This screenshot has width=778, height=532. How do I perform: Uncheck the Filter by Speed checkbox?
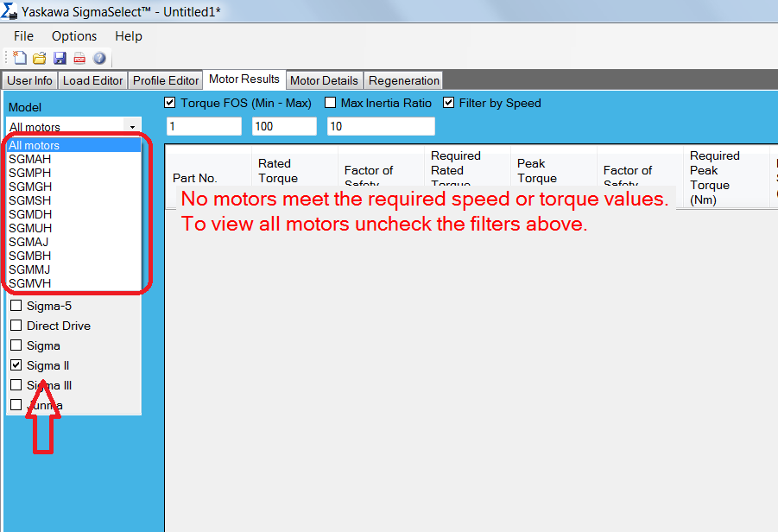448,103
